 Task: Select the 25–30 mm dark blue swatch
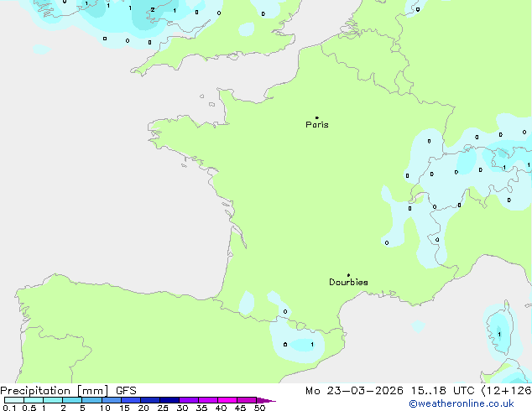[170, 400]
